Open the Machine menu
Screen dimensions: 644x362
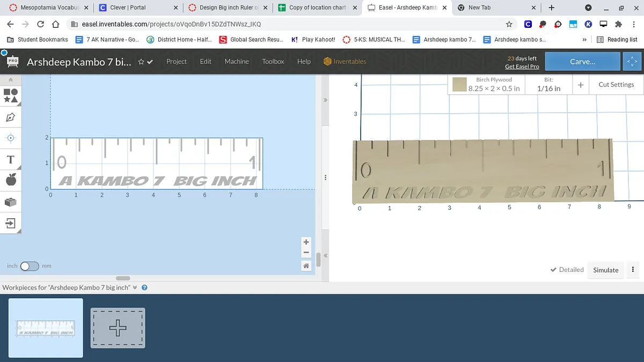coord(237,62)
